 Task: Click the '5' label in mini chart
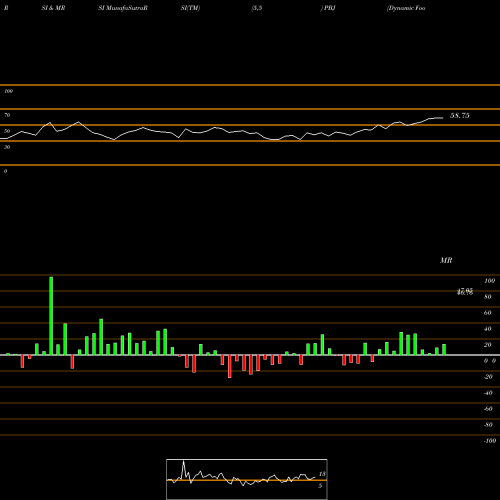pos(320,486)
